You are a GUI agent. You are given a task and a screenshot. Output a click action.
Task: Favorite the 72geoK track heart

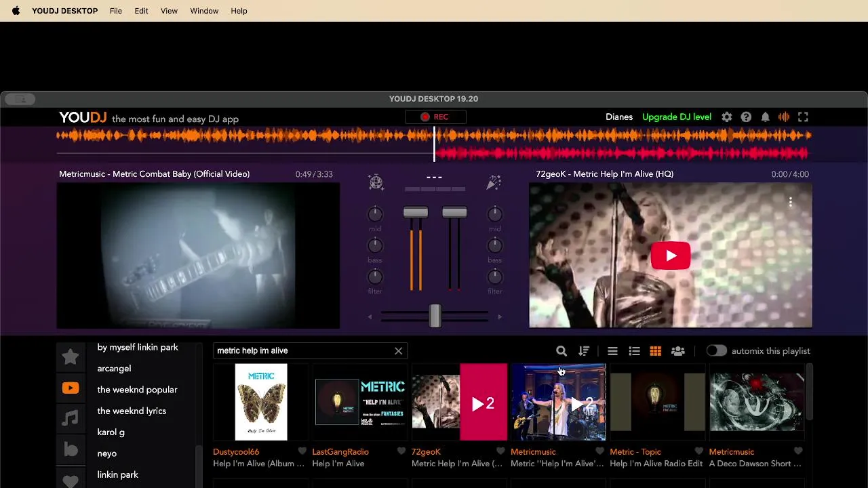point(500,451)
